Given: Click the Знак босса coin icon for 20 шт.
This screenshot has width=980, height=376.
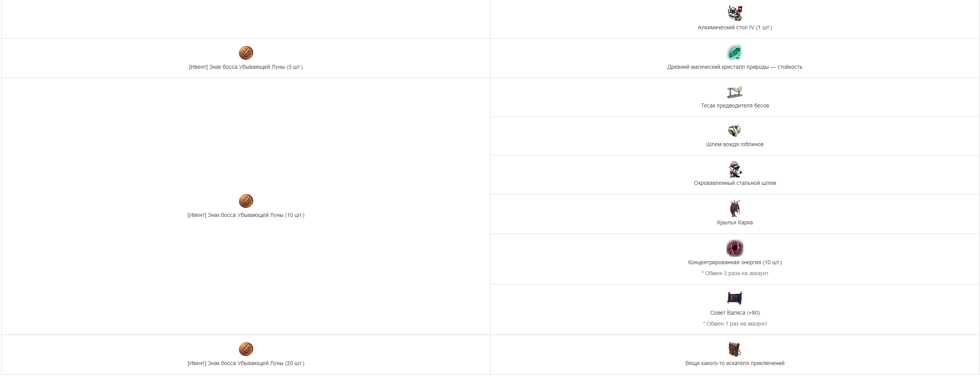Looking at the screenshot, I should click(246, 349).
